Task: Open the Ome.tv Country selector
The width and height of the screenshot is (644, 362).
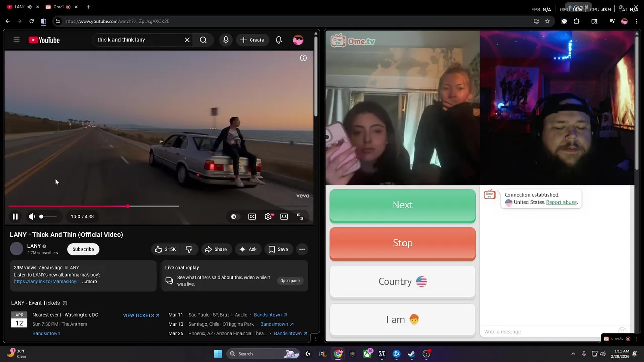Action: point(403,282)
